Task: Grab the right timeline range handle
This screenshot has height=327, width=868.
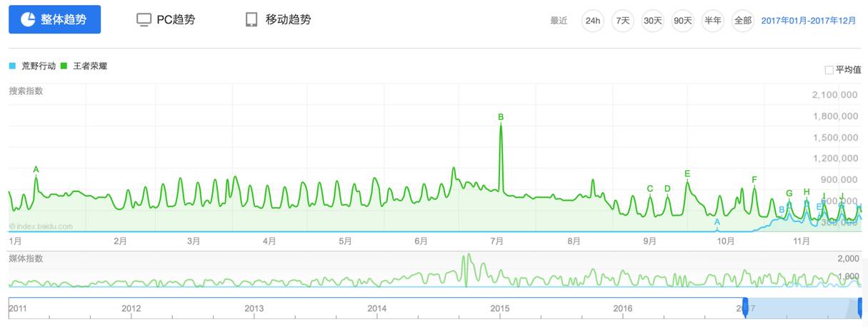Action: pyautogui.click(x=860, y=308)
